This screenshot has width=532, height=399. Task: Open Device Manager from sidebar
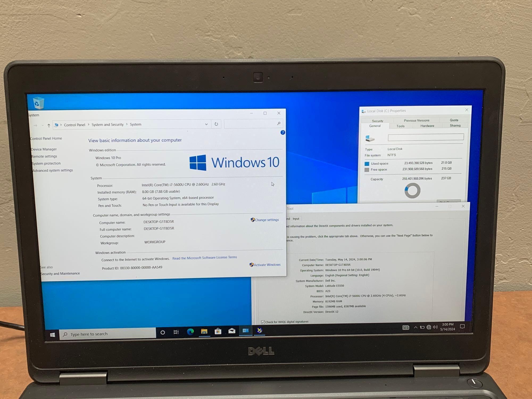coord(44,149)
